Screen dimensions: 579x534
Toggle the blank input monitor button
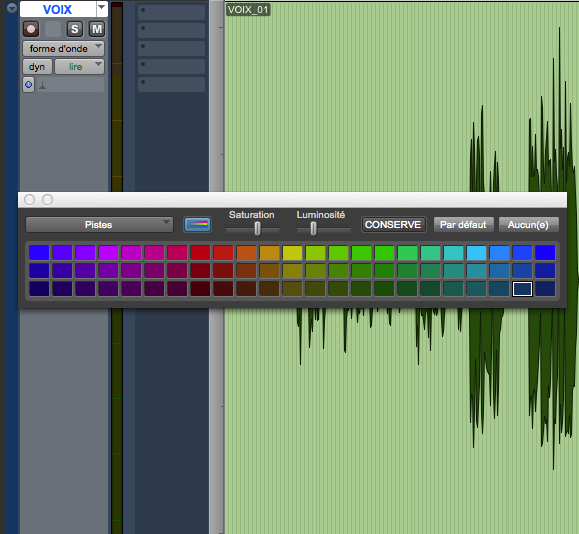pos(53,29)
